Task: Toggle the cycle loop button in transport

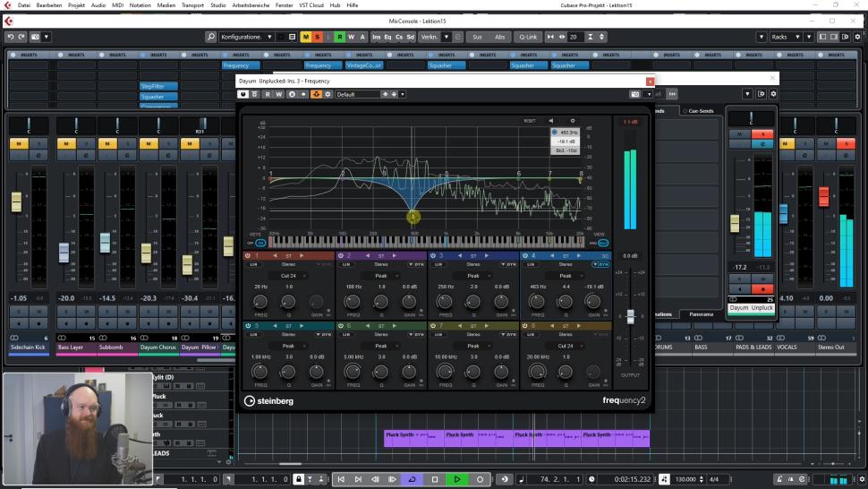Action: click(x=413, y=479)
